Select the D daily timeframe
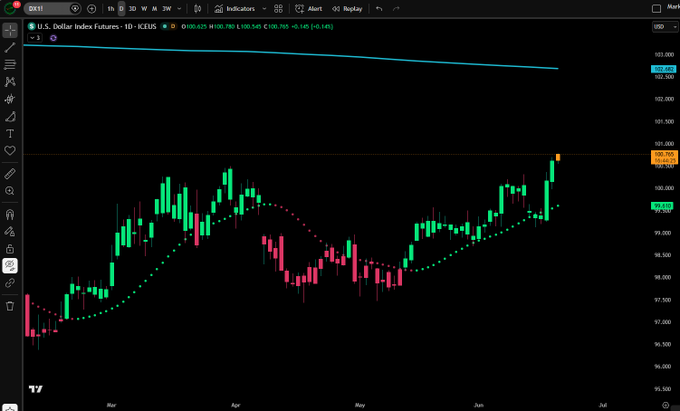 coord(121,9)
